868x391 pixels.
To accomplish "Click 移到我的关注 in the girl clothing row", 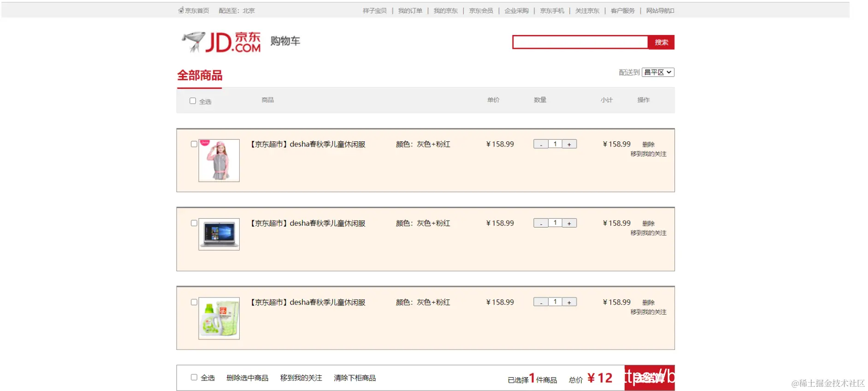I will point(649,154).
